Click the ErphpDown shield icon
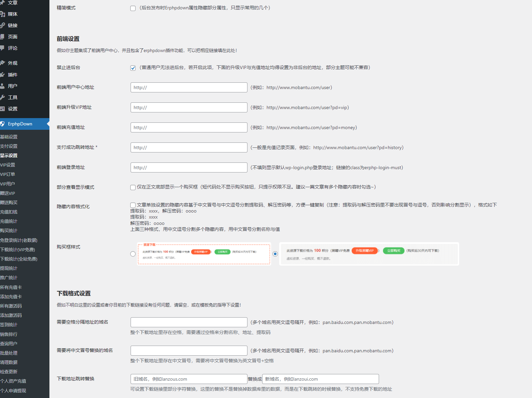The height and width of the screenshot is (398, 532). point(2,124)
